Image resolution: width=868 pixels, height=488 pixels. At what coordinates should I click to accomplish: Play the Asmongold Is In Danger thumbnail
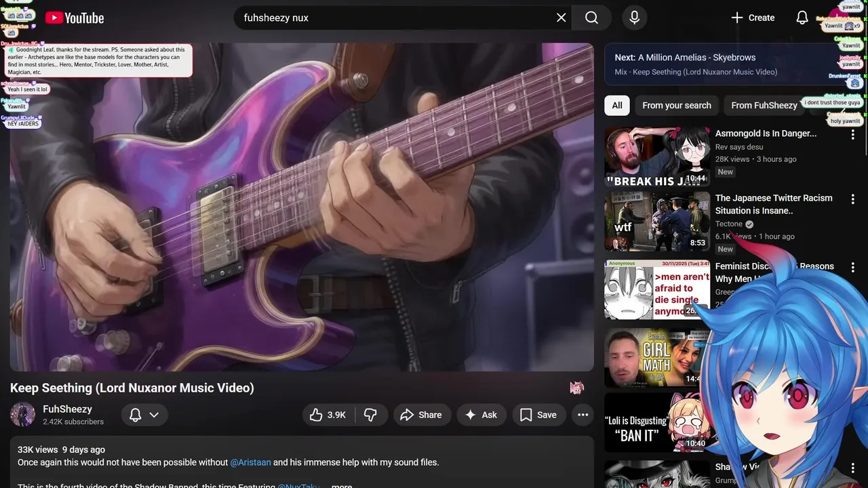pyautogui.click(x=657, y=157)
